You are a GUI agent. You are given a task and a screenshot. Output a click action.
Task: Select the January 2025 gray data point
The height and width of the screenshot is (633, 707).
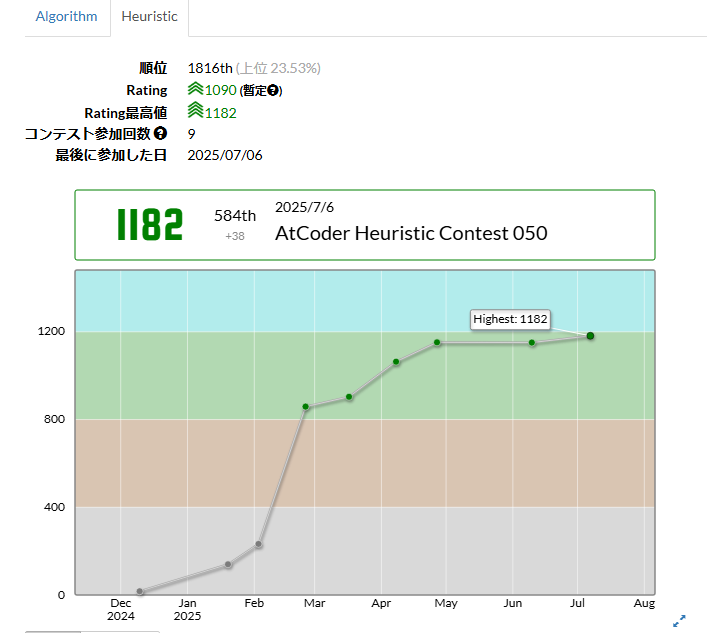click(x=228, y=564)
